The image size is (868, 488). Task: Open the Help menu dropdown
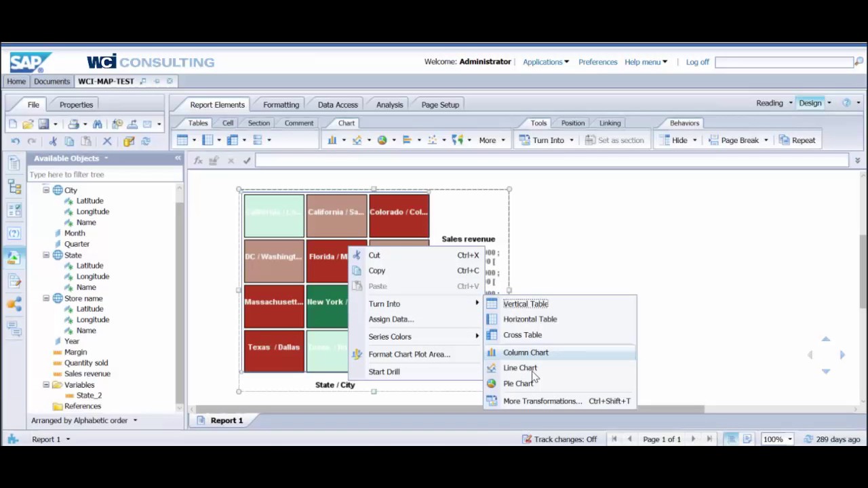pos(646,62)
